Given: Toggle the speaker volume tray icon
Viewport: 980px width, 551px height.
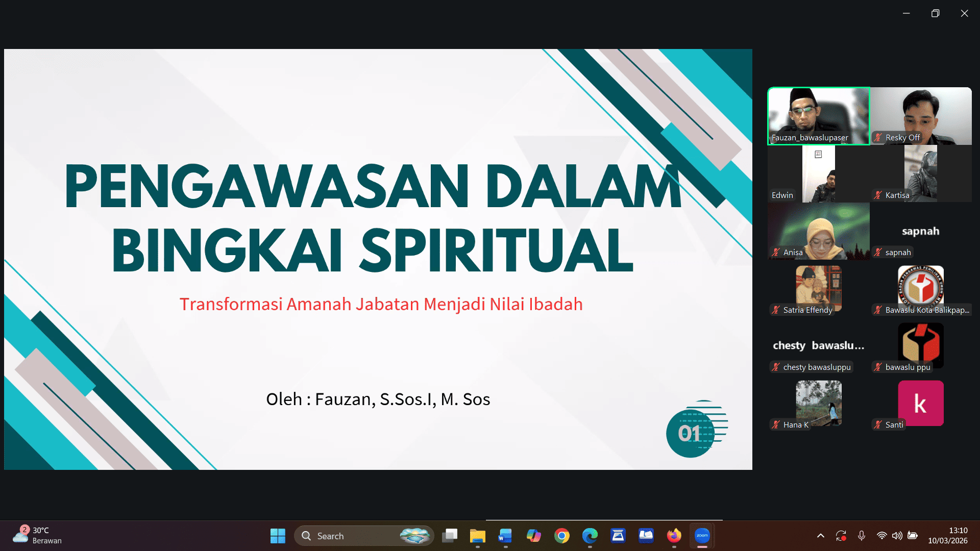Looking at the screenshot, I should pyautogui.click(x=897, y=536).
